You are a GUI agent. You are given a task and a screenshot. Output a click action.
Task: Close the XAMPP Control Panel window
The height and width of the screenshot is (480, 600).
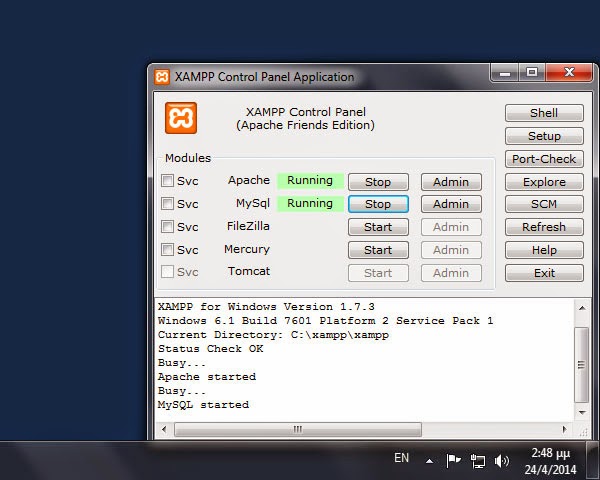pos(569,73)
